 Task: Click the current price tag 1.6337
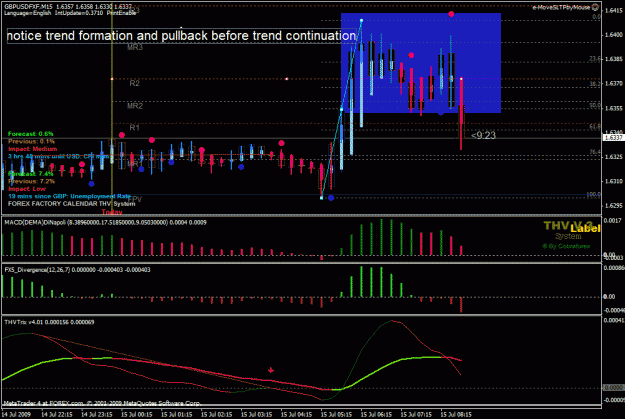pyautogui.click(x=613, y=138)
